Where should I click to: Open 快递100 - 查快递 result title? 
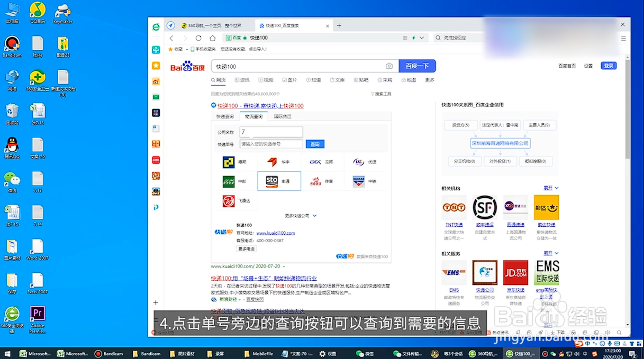(x=260, y=106)
